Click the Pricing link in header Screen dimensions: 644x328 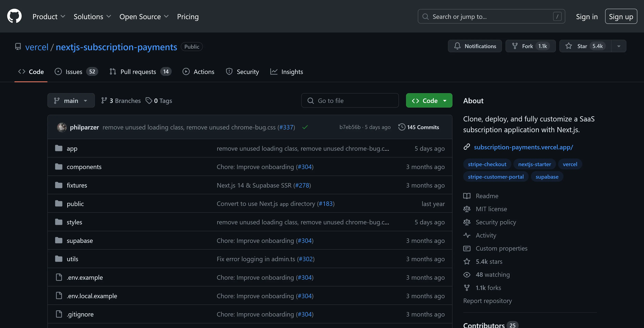pyautogui.click(x=188, y=16)
